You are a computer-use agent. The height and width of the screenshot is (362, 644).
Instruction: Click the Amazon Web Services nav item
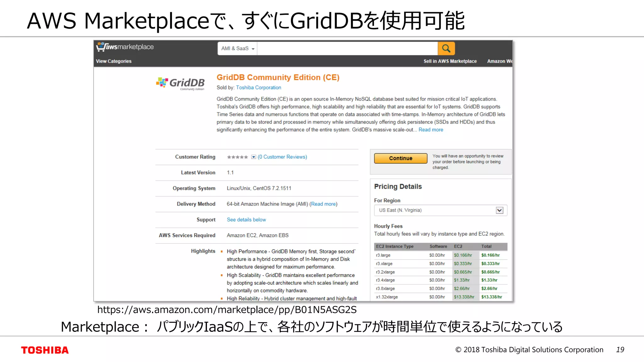(x=500, y=61)
